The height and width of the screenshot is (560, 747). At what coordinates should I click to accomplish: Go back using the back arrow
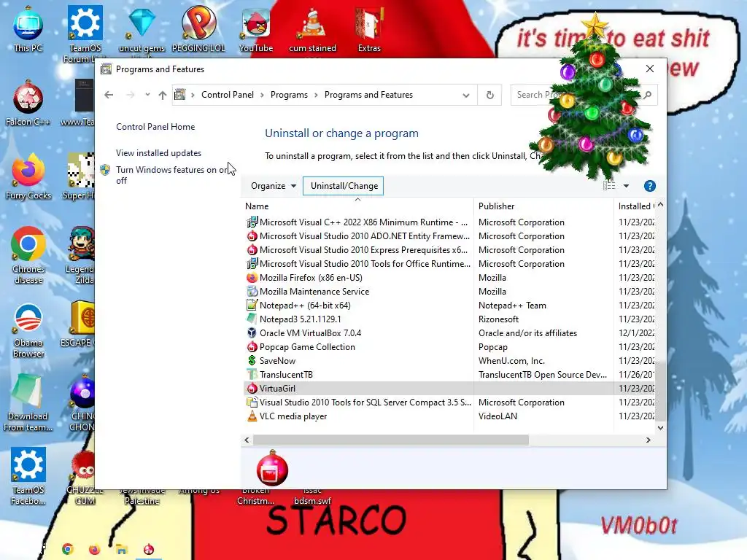click(x=109, y=95)
